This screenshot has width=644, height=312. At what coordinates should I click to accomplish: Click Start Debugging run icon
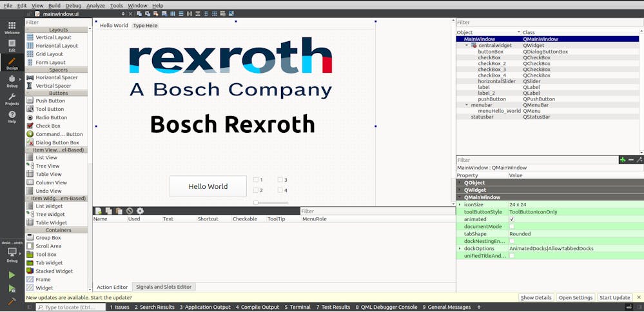[12, 289]
